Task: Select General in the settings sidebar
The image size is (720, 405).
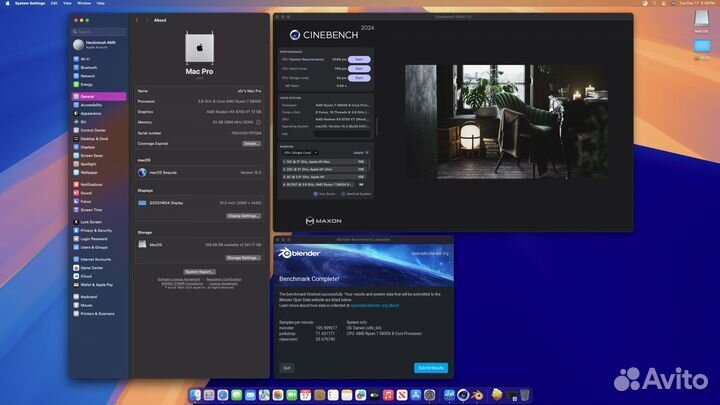Action: [x=99, y=97]
